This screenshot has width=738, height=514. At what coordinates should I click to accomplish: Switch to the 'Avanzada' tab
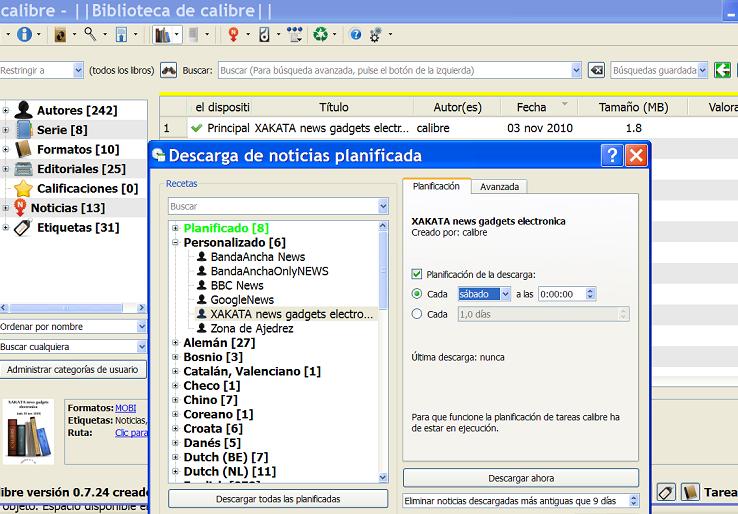coord(498,186)
